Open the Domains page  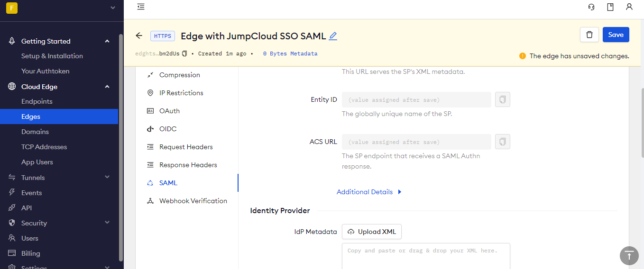pyautogui.click(x=35, y=132)
